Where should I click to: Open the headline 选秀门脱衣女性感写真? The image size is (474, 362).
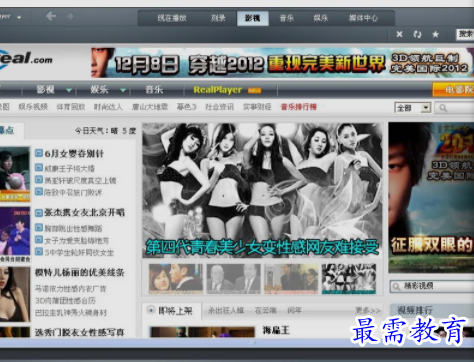coord(79,332)
